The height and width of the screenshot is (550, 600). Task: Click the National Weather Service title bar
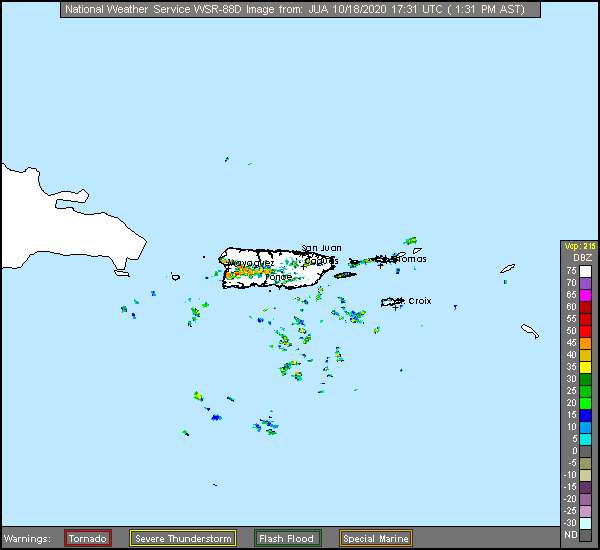[x=300, y=10]
